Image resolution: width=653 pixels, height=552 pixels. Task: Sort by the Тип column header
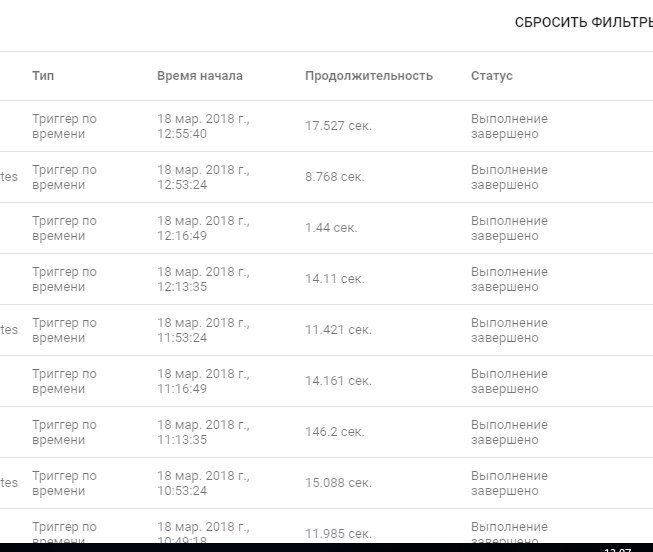tap(42, 76)
